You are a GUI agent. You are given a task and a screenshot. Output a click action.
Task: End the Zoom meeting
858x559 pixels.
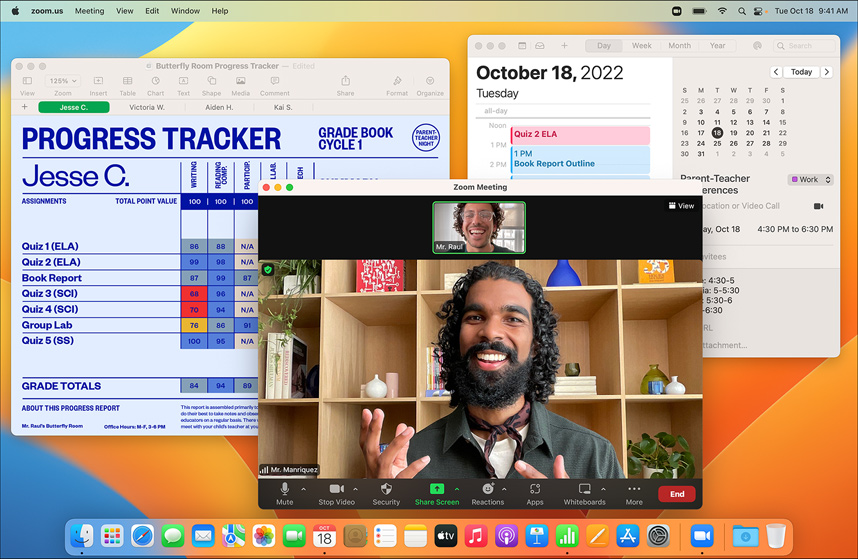click(677, 494)
